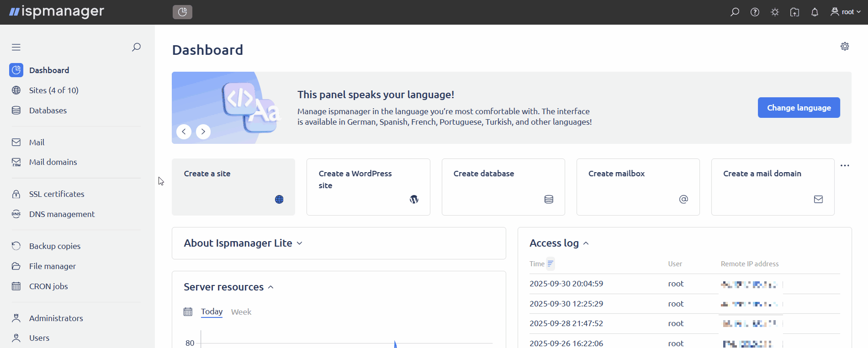Open the quick actions three-dot menu
868x348 pixels.
[845, 166]
